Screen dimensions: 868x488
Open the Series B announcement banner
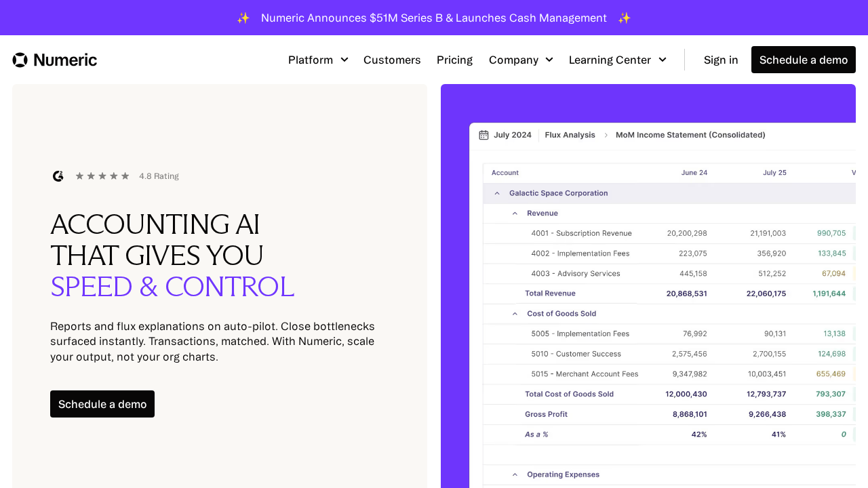click(434, 18)
